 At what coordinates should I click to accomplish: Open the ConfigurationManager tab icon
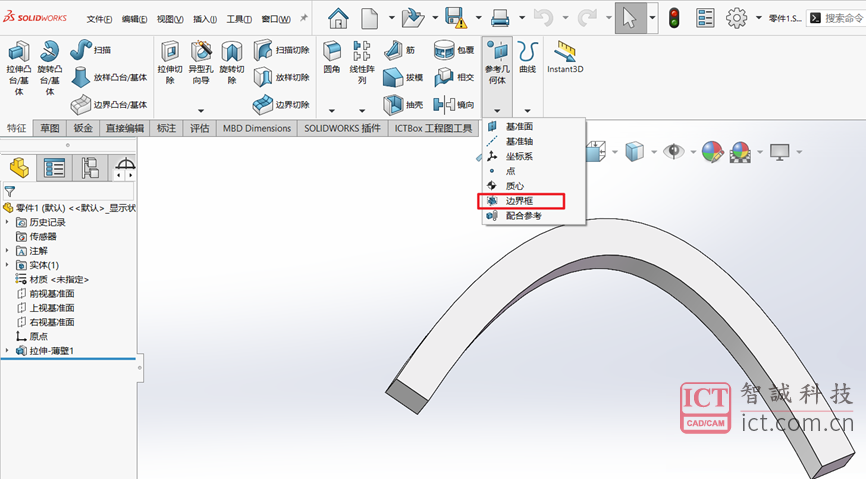click(x=90, y=168)
